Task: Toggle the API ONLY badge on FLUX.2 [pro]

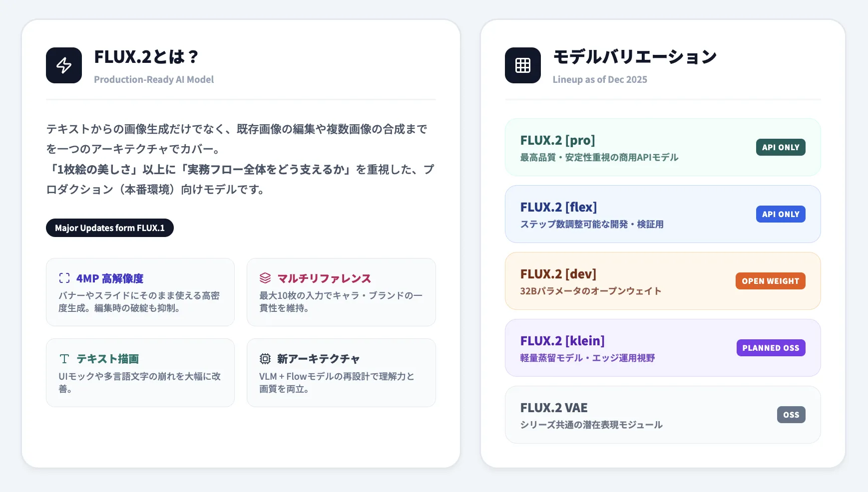Action: point(780,147)
